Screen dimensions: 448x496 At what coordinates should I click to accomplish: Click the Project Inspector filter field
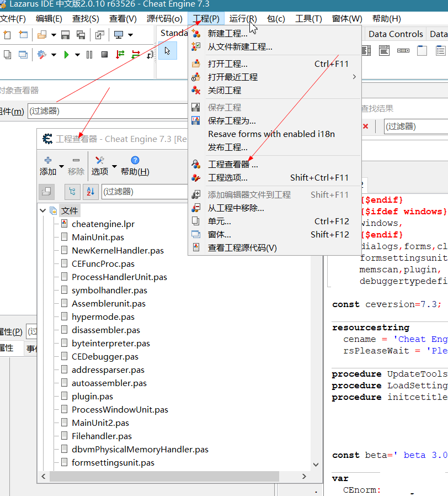point(145,192)
